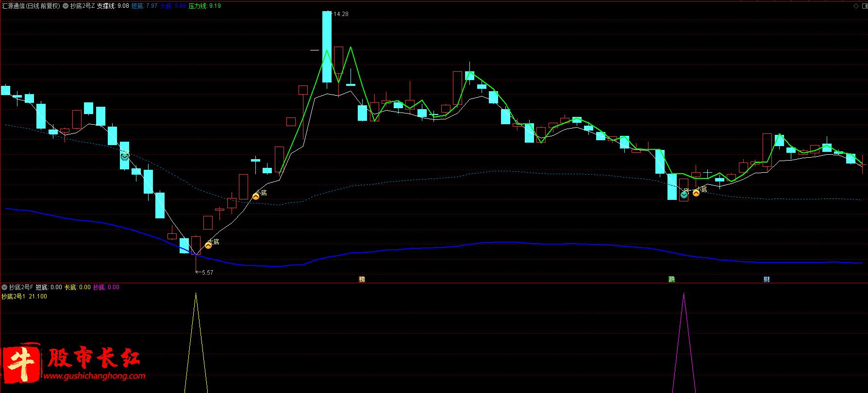The image size is (868, 393).
Task: Click the 支撑线: 9.08 value
Action: click(113, 6)
